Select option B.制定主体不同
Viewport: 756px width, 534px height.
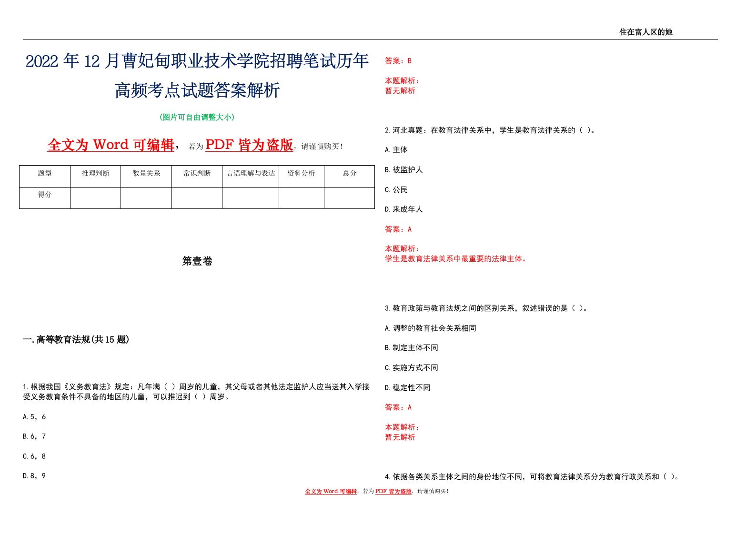point(412,348)
